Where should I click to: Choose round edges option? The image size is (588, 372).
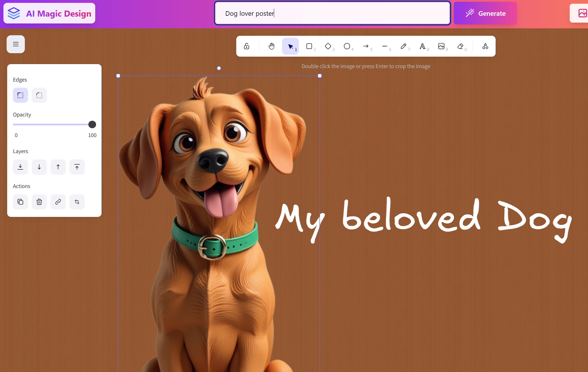[x=39, y=95]
